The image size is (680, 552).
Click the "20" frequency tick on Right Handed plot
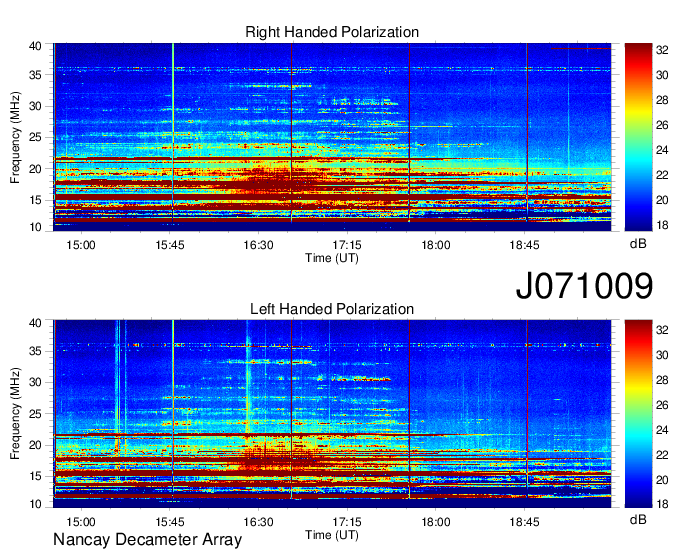coord(36,169)
